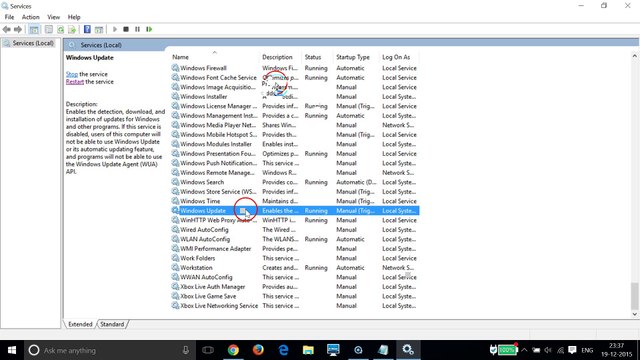The height and width of the screenshot is (360, 640).
Task: Switch to the Extended tab
Action: pyautogui.click(x=80, y=324)
